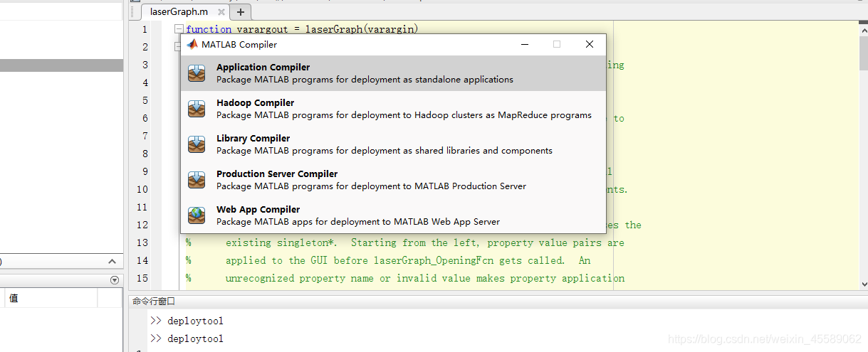Click the first deploytool command line
This screenshot has width=868, height=352.
(195, 321)
